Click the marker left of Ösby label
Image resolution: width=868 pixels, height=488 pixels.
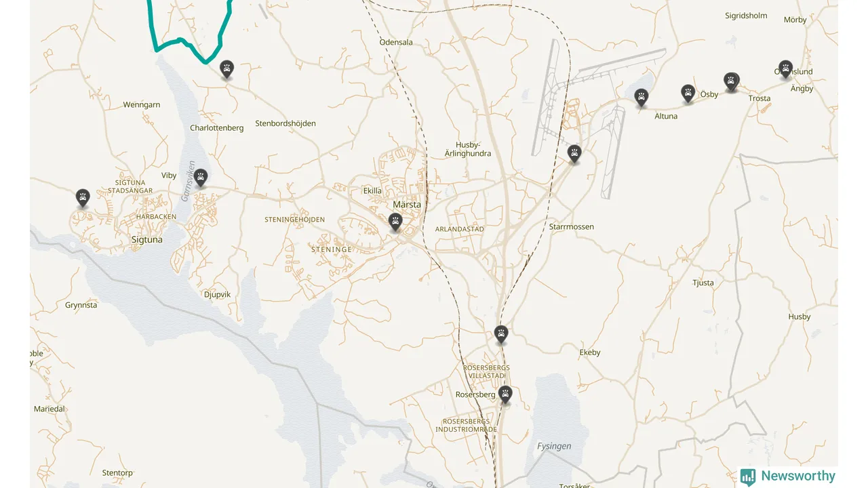click(x=688, y=94)
